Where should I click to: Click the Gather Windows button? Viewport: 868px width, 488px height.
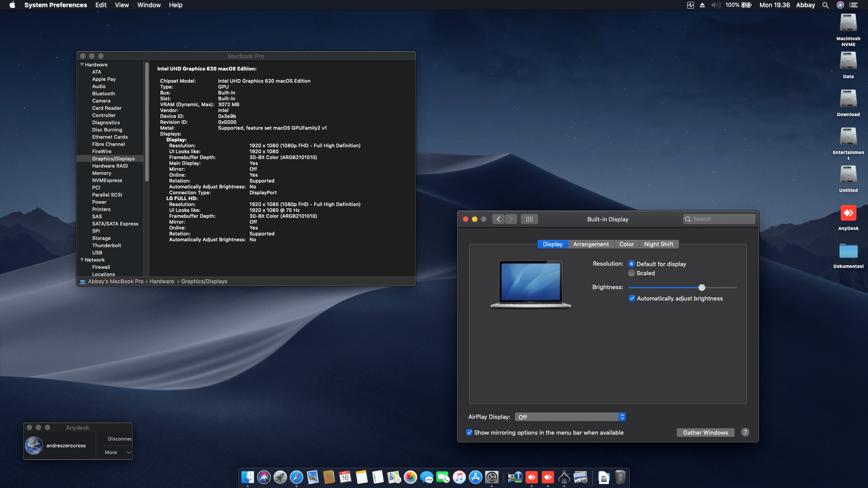(705, 432)
